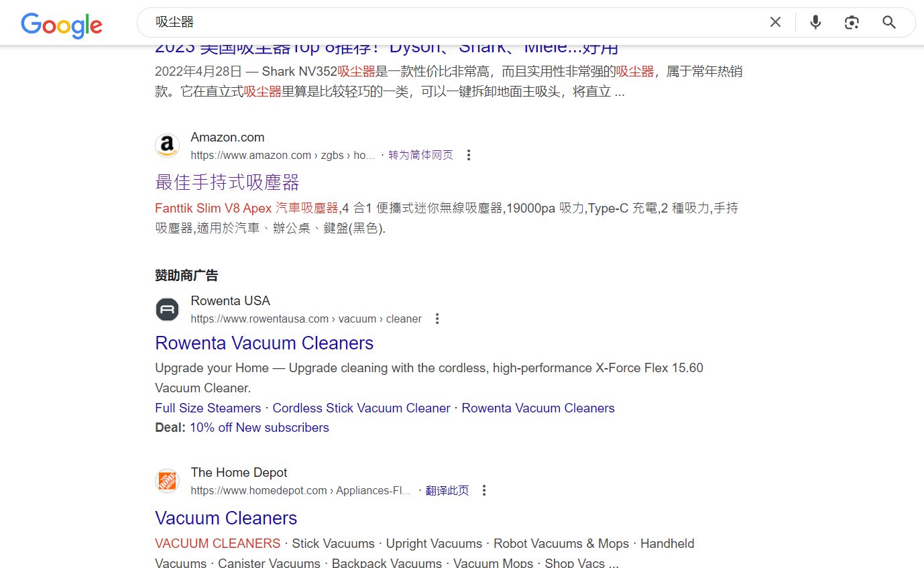Click the Rowenta USA site name
This screenshot has width=924, height=568.
coord(231,300)
